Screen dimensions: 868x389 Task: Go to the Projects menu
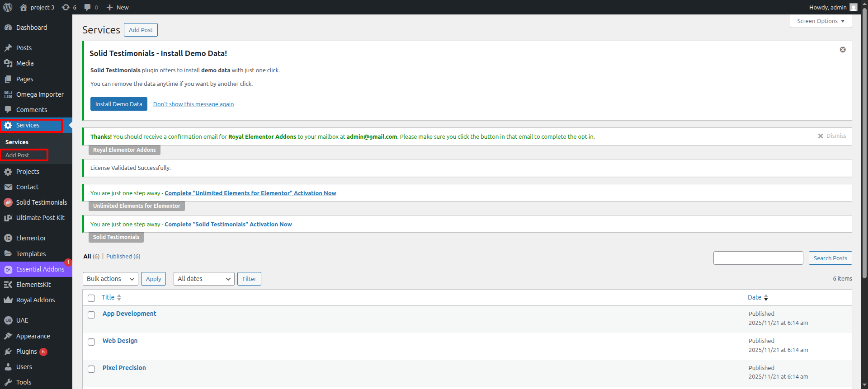[x=28, y=172]
